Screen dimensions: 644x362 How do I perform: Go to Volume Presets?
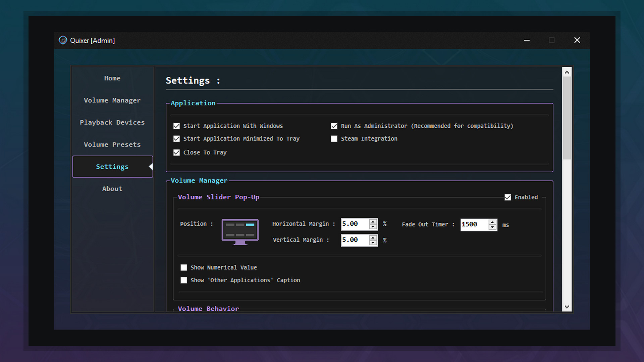pos(112,144)
